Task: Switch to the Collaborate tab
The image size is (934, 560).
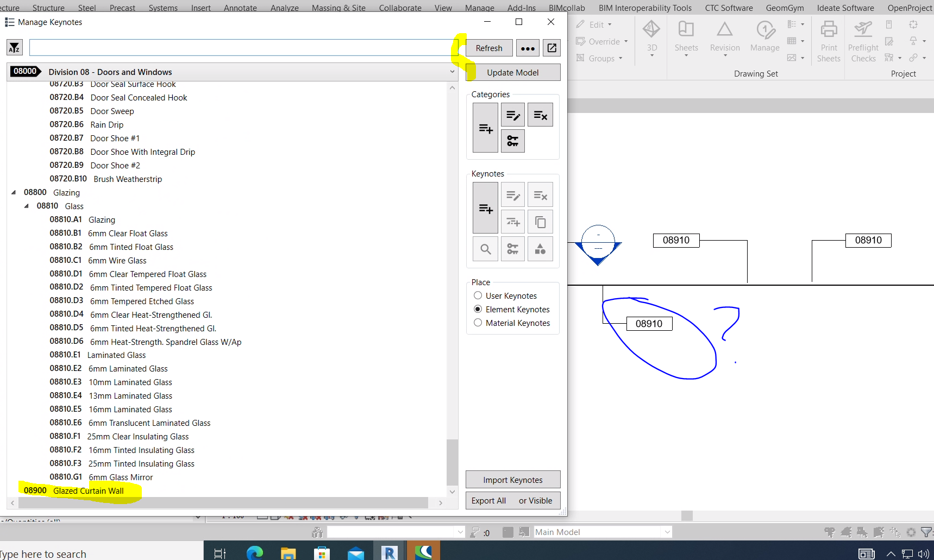Action: tap(400, 8)
